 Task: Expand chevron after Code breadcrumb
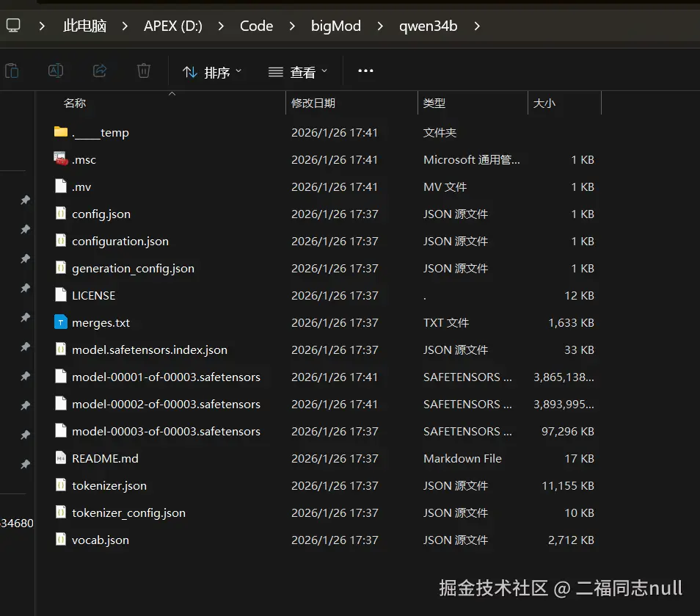point(292,26)
